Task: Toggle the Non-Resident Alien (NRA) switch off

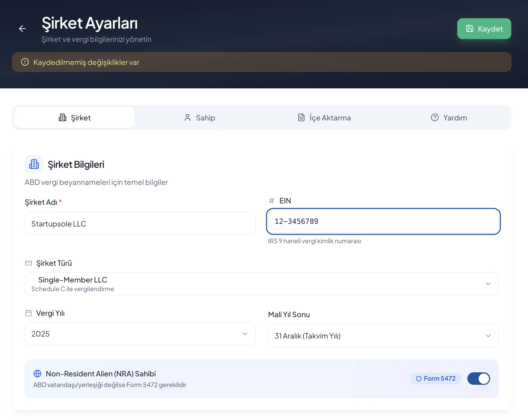Action: pos(479,378)
